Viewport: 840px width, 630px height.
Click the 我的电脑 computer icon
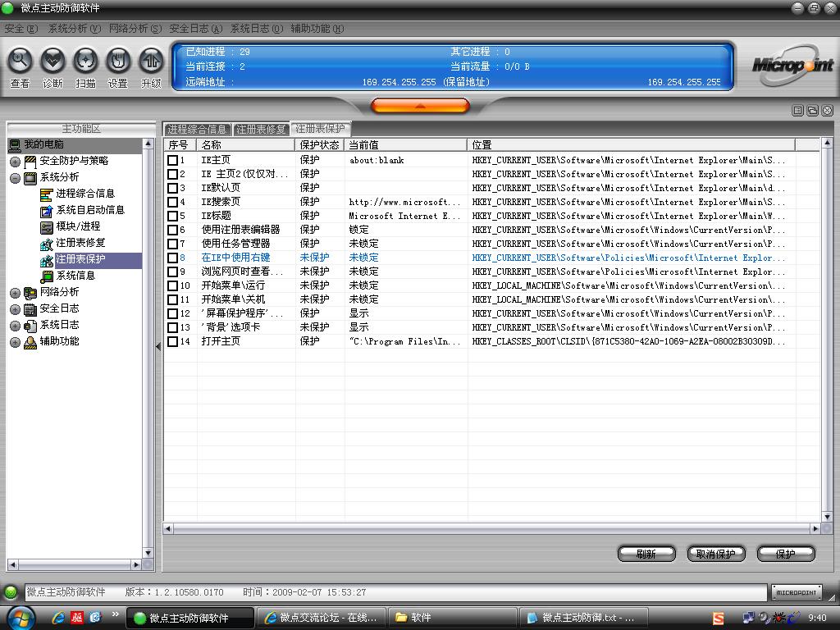[x=15, y=144]
